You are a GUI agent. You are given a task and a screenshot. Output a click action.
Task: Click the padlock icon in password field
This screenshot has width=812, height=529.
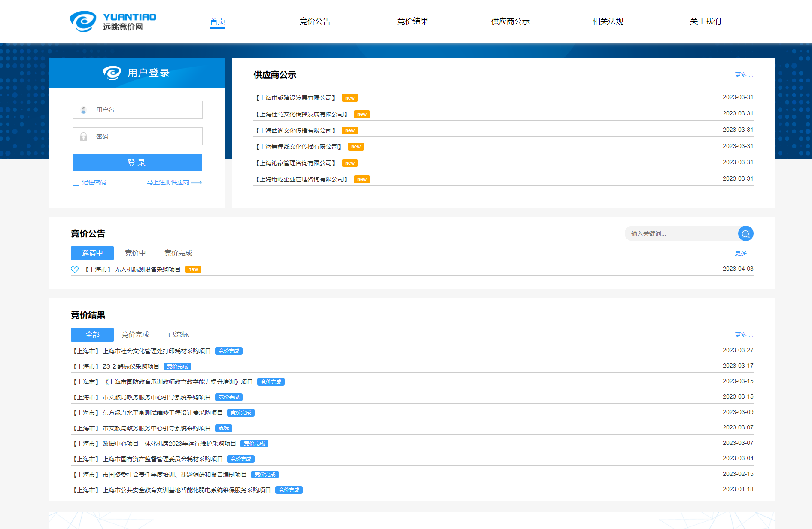click(84, 136)
